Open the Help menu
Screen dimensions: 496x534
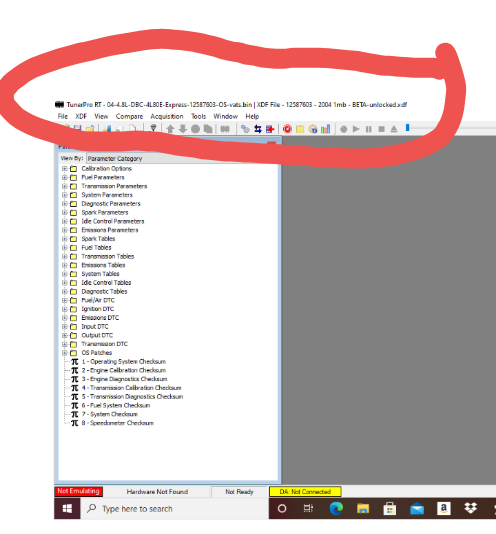pos(252,116)
